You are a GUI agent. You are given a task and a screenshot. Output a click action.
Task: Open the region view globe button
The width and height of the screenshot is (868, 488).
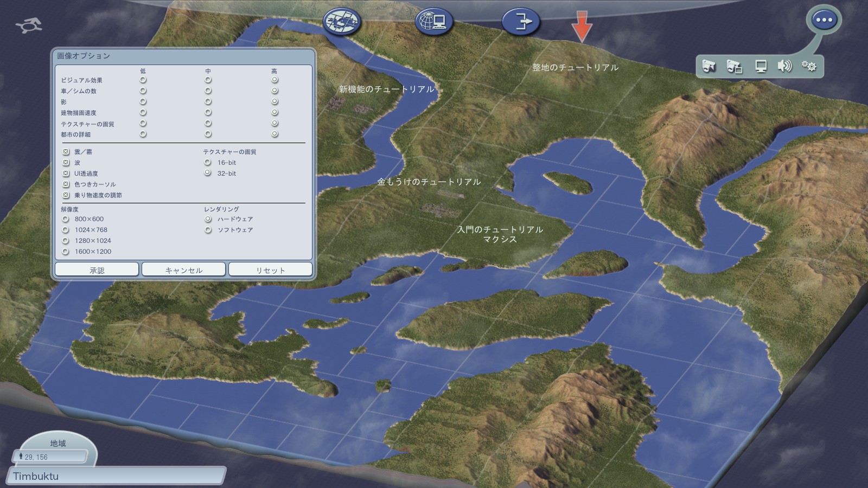[x=342, y=22]
